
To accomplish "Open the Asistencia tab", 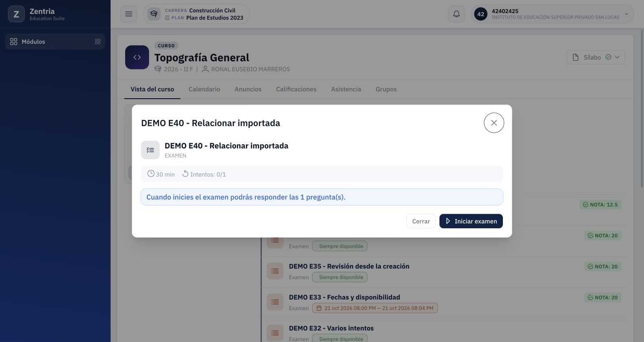I will click(346, 89).
